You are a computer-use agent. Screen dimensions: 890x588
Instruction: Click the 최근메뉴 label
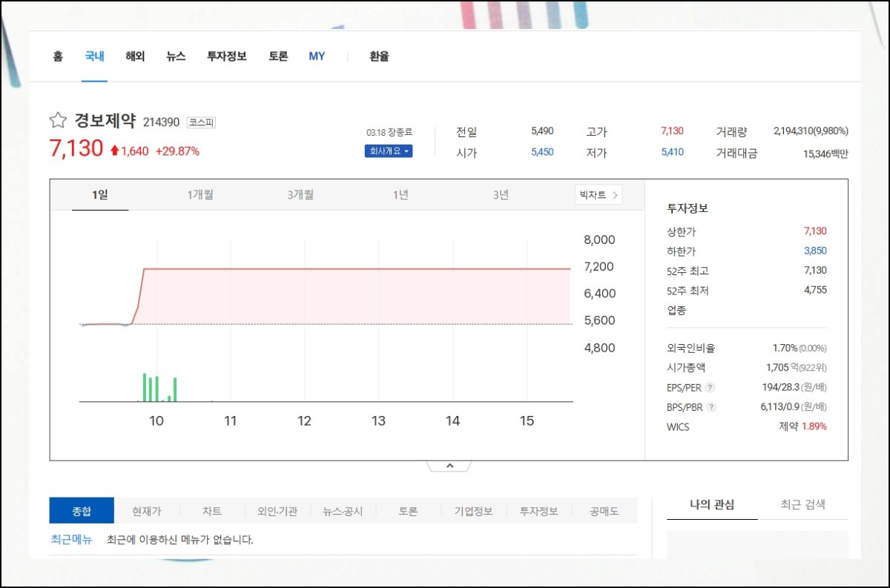[x=71, y=540]
